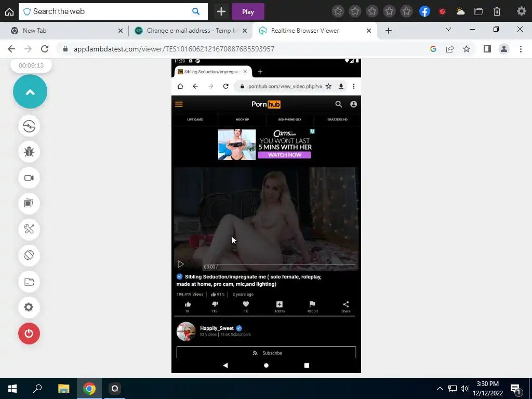
Task: Click the purple Play button
Action: tap(248, 12)
